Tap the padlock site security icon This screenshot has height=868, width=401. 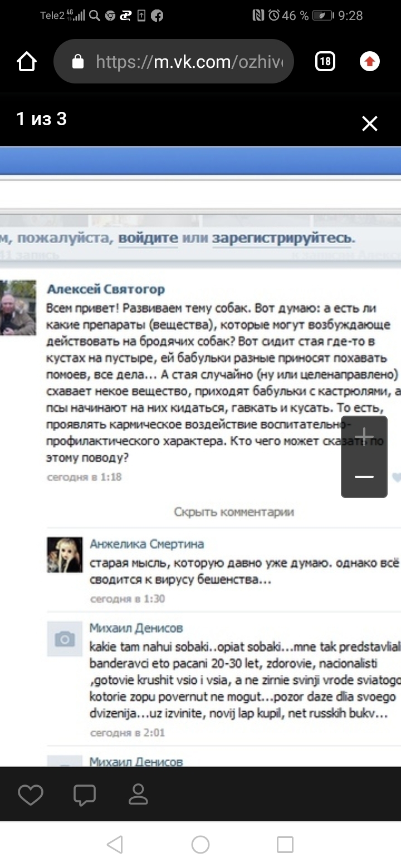tap(78, 61)
